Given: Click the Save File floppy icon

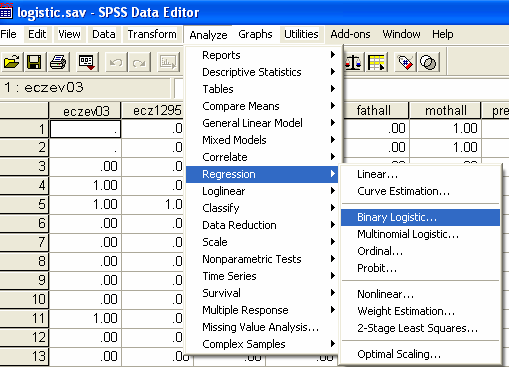Looking at the screenshot, I should (x=35, y=62).
